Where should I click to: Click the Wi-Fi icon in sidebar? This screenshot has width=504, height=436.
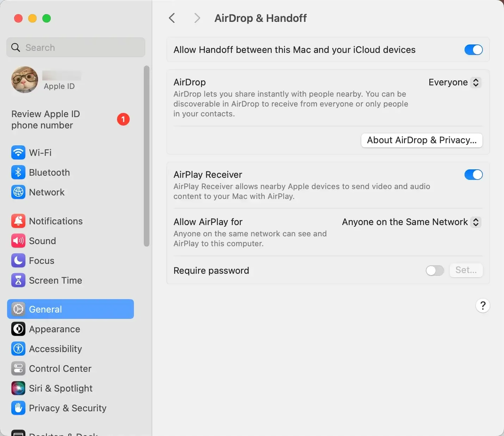[x=18, y=153]
